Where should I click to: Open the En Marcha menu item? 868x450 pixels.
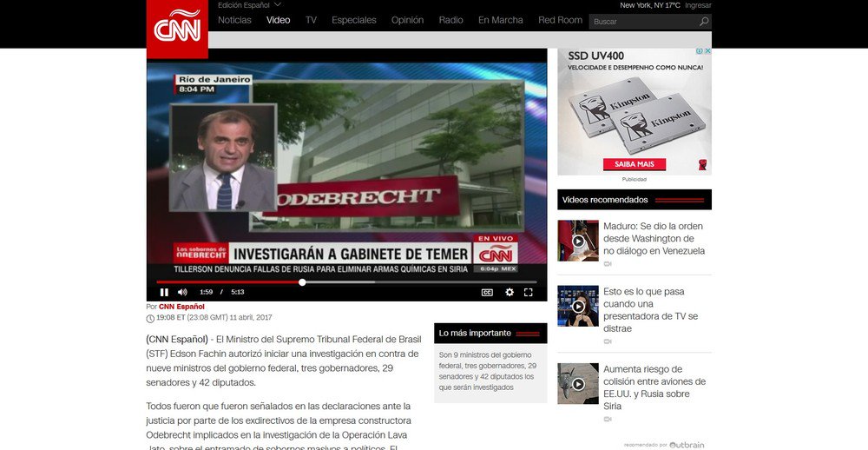click(x=501, y=20)
